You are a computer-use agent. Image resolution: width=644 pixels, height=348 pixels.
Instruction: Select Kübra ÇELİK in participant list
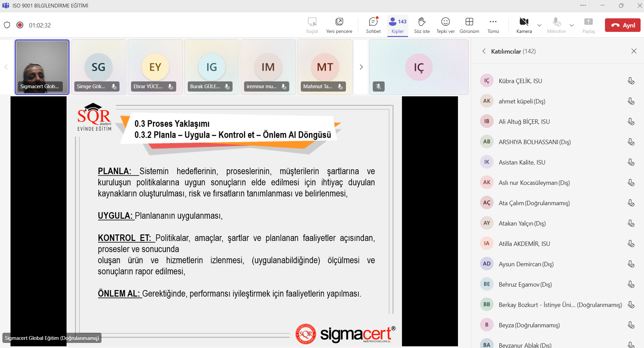pos(520,81)
